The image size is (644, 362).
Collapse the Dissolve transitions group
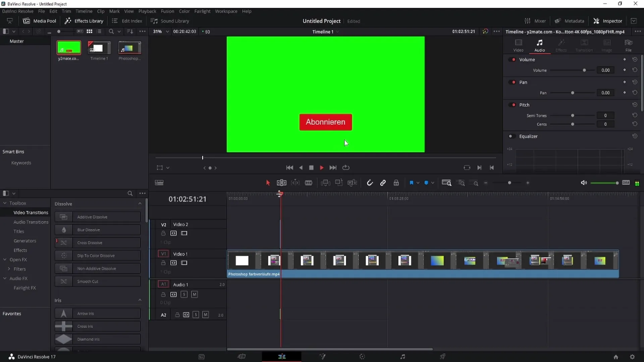(x=140, y=204)
